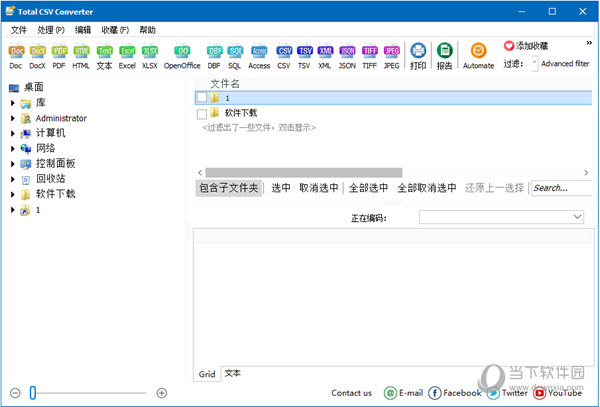Screen dimensions: 600x407
Task: Expand the 计算机 tree node
Action: point(13,133)
